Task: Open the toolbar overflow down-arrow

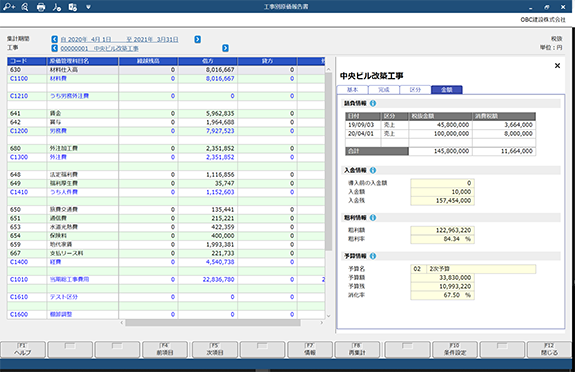Action: pyautogui.click(x=88, y=7)
